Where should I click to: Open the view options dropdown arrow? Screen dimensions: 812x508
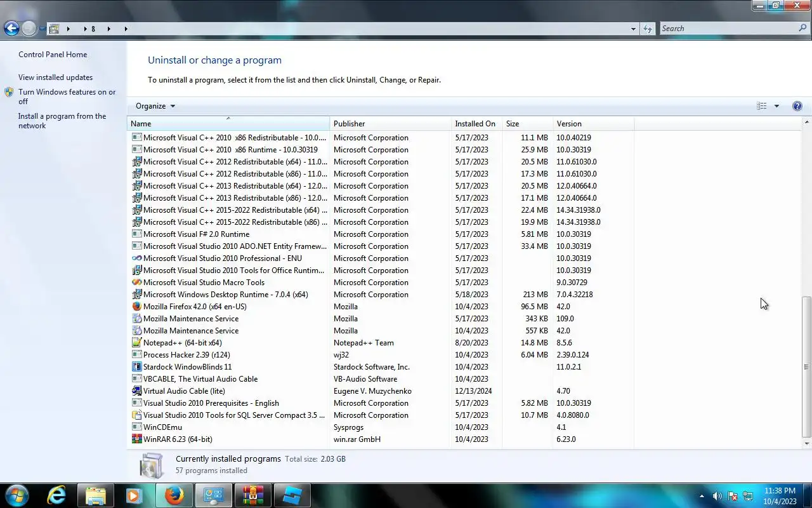(776, 106)
